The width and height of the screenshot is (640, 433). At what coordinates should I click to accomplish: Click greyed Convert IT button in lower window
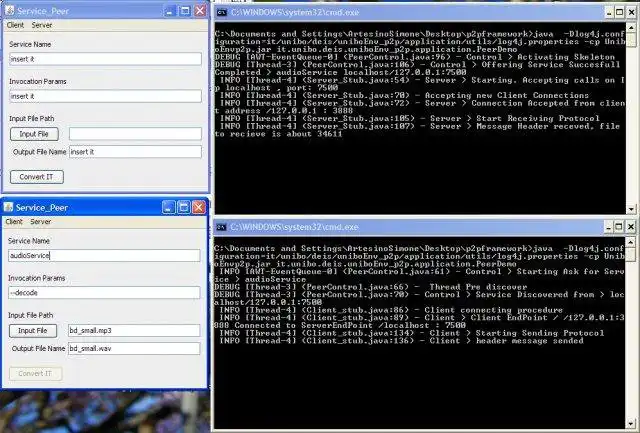tap(35, 373)
